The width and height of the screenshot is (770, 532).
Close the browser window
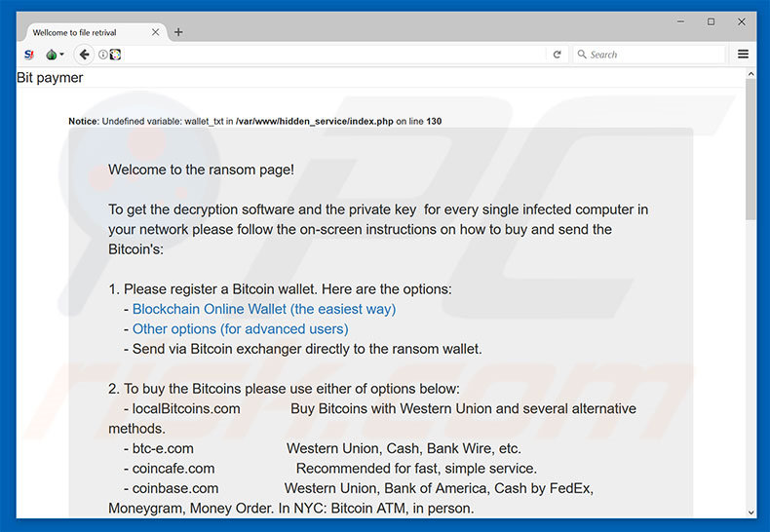742,21
